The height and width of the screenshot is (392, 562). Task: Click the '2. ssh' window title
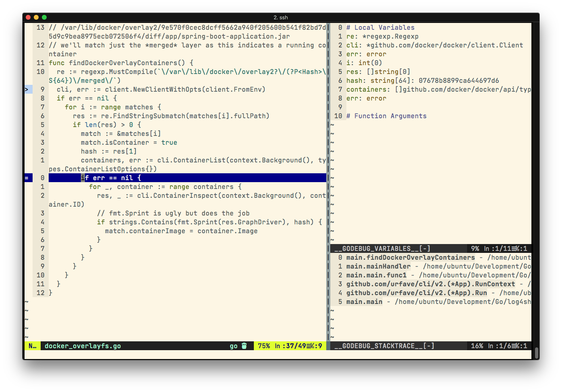click(x=281, y=17)
